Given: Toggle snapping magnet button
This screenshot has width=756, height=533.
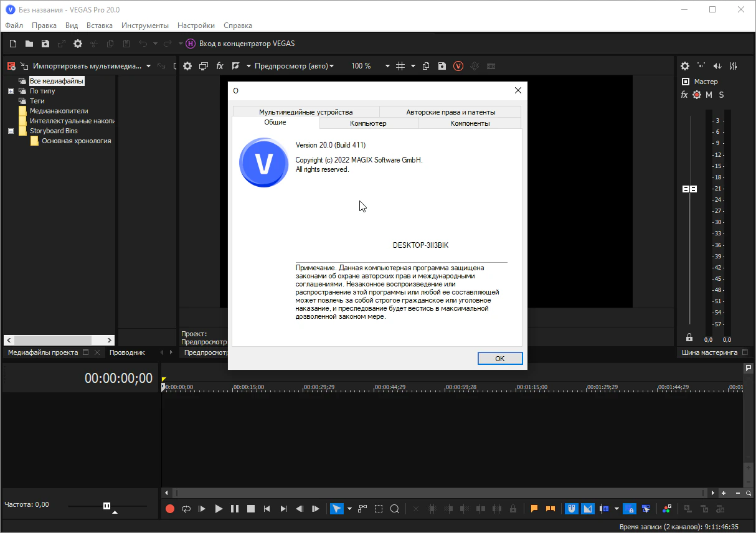Looking at the screenshot, I should pos(570,509).
